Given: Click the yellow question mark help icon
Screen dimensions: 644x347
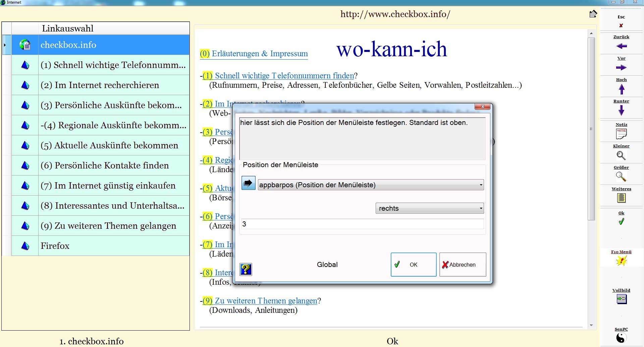Looking at the screenshot, I should [246, 269].
